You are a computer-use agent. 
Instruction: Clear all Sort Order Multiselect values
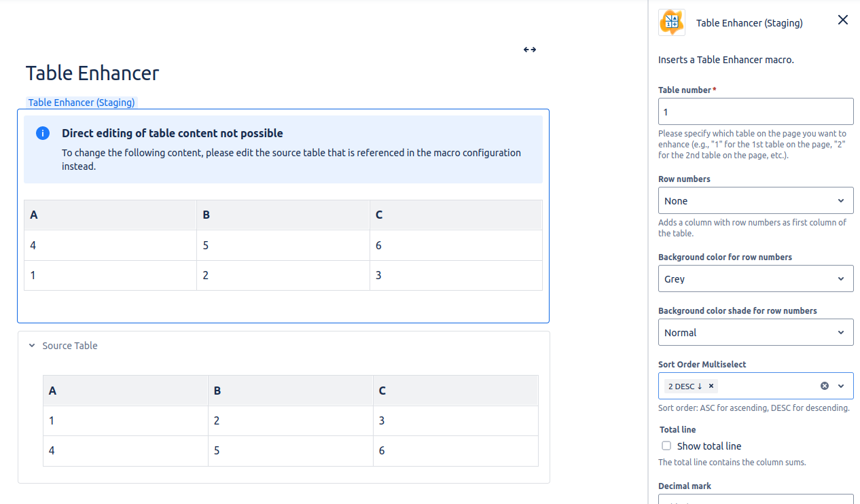tap(824, 386)
